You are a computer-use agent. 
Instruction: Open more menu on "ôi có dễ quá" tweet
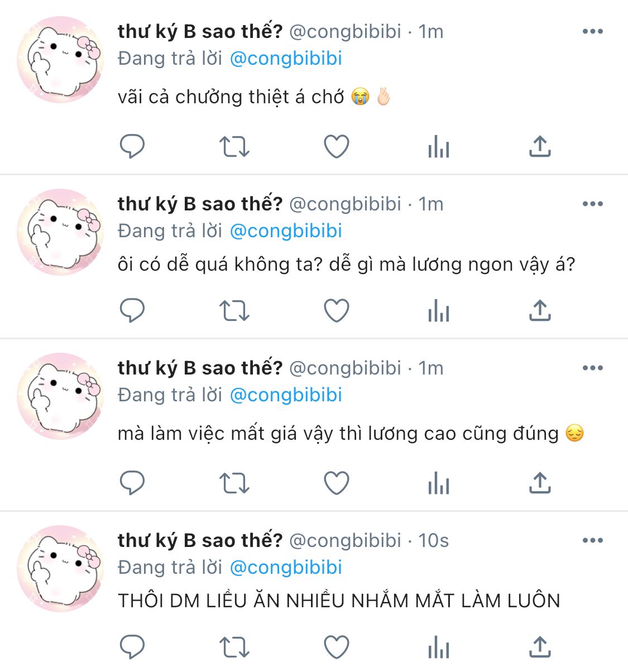pyautogui.click(x=592, y=204)
